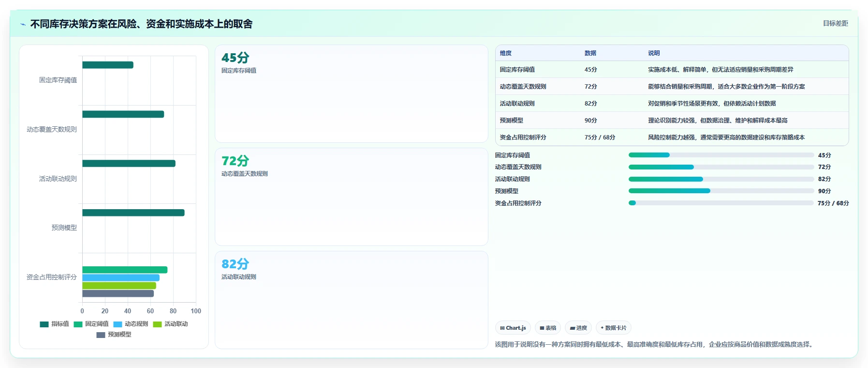The width and height of the screenshot is (868, 368).
Task: Click the 预测模型 label in the progress list
Action: coord(507,191)
